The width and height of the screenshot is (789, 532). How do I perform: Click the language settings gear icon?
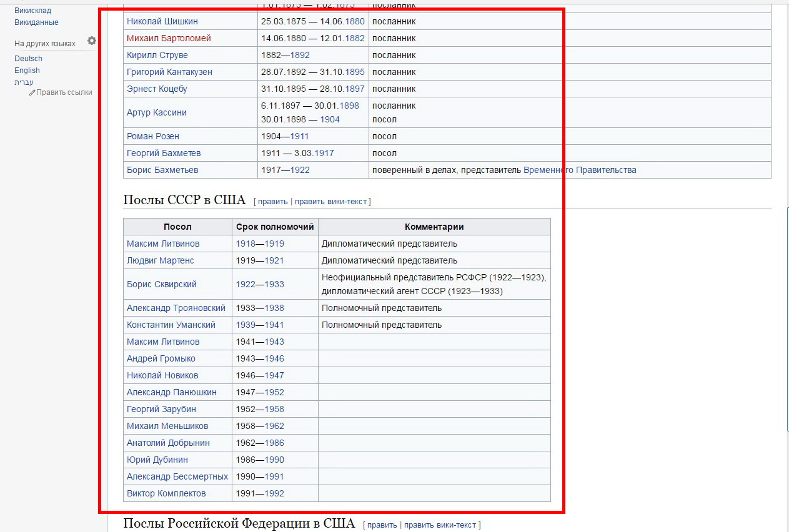(x=92, y=41)
